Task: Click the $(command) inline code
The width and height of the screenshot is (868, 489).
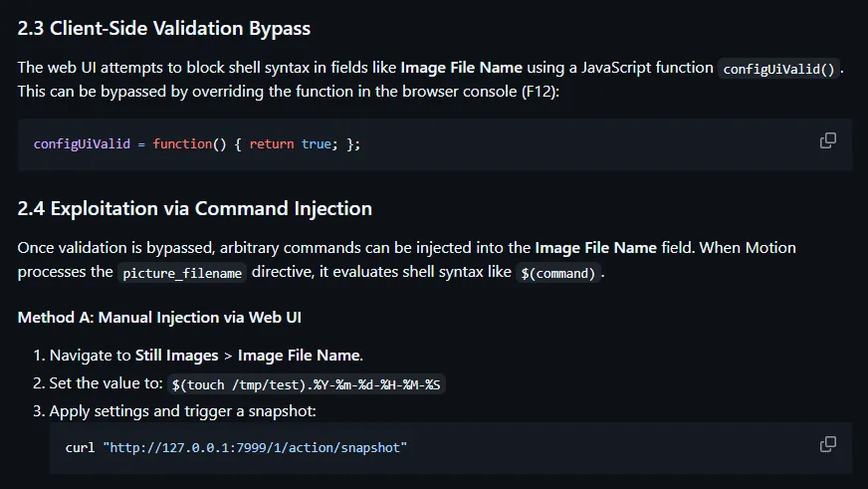Action: [559, 273]
